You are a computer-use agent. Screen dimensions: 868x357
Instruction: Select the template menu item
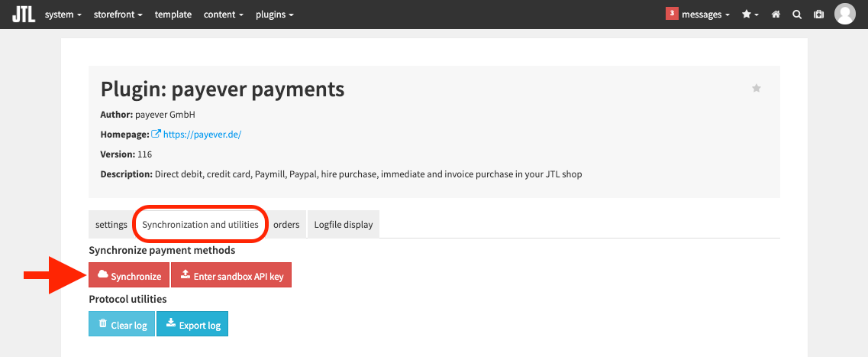[173, 15]
